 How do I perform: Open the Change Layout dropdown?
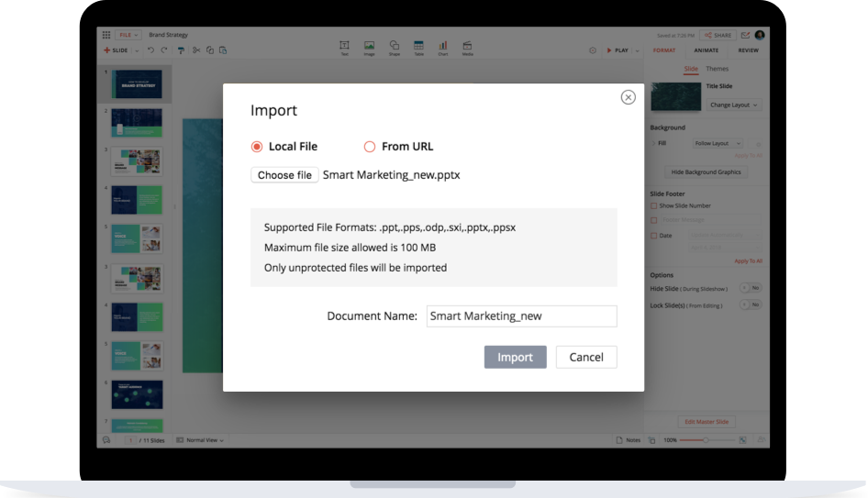pos(733,105)
